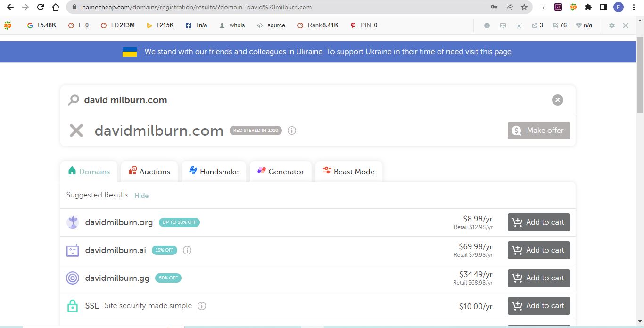The width and height of the screenshot is (644, 328).
Task: Open the Extensions puzzle icon
Action: [588, 7]
